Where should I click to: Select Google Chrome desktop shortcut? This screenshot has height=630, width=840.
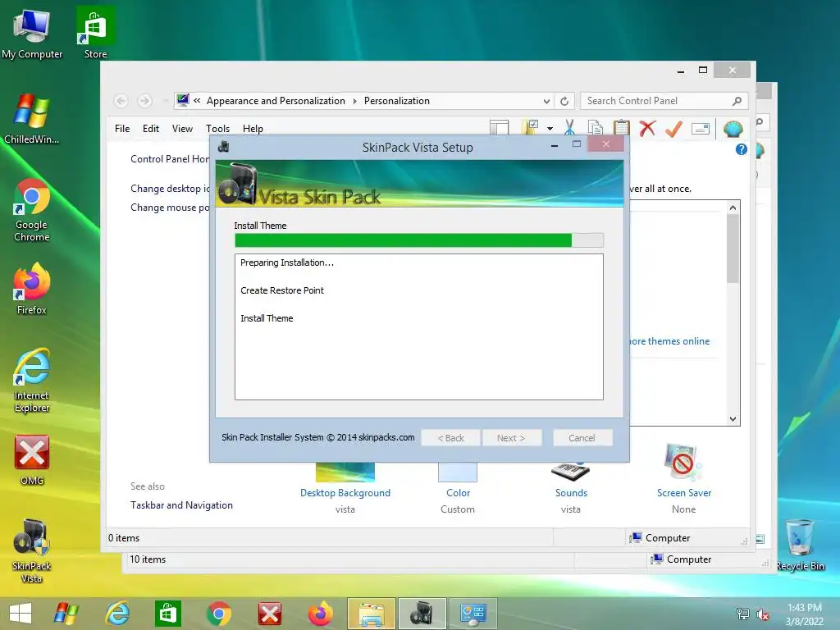click(x=32, y=210)
